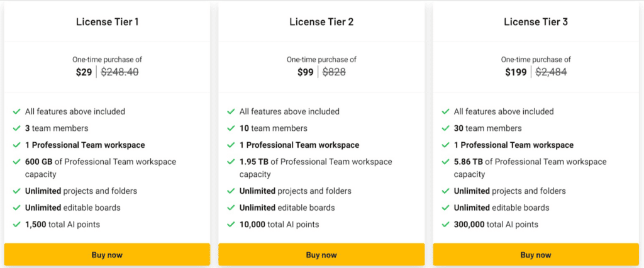Click the crossed-out $828 price
644x268 pixels.
tap(334, 72)
